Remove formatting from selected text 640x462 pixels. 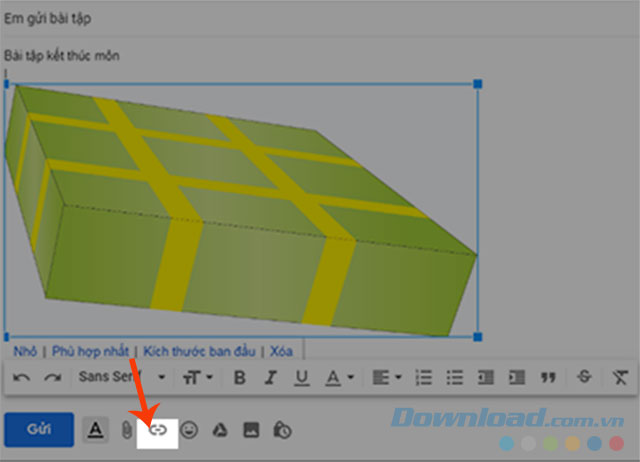[620, 378]
